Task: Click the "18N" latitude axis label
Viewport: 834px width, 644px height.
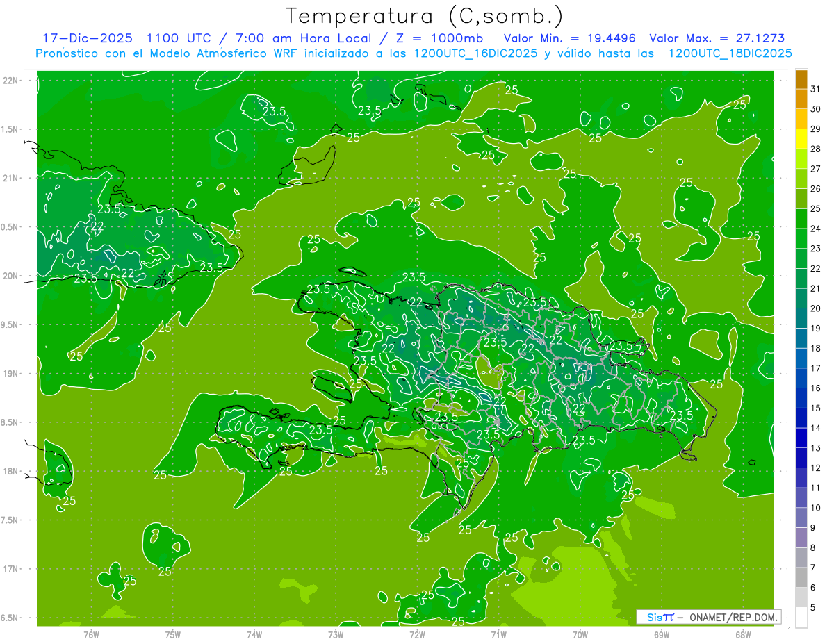Action: pos(11,472)
